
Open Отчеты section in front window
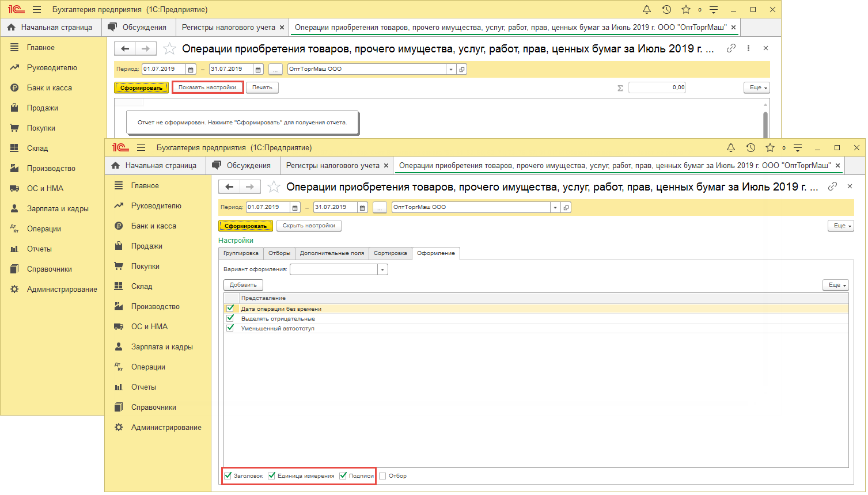point(143,387)
